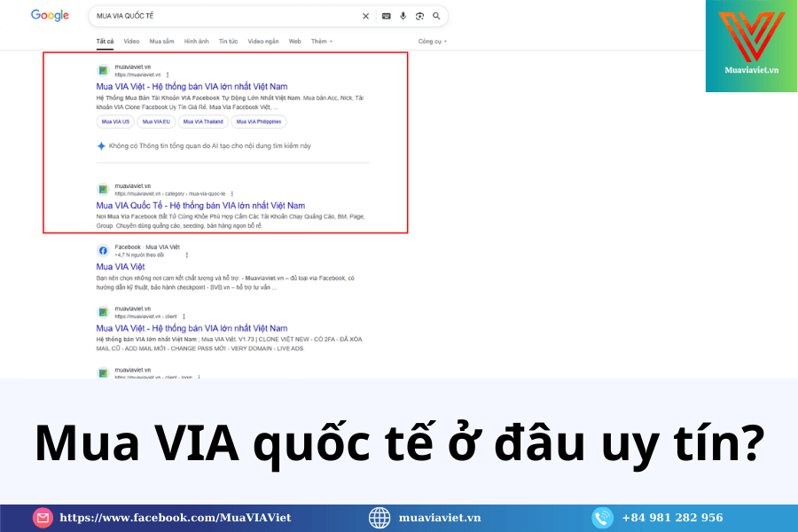The image size is (798, 532).
Task: Clear the search box with X icon
Action: click(365, 16)
